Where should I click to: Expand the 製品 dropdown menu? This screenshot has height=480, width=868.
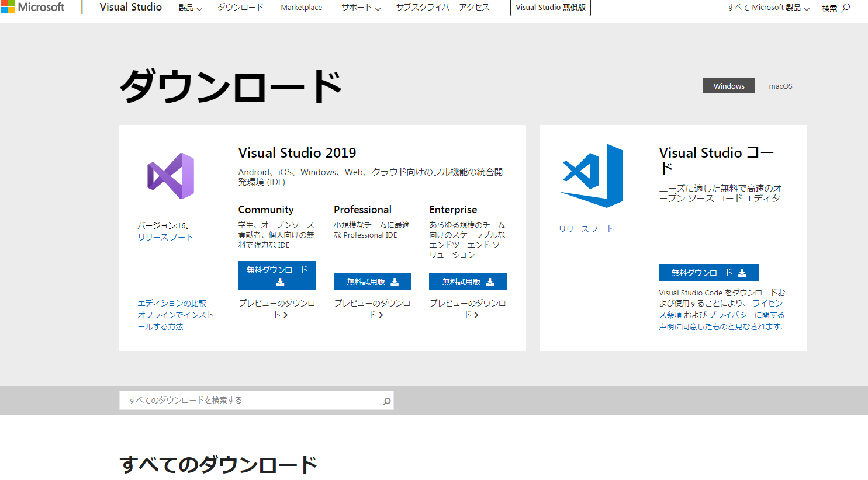pos(191,8)
